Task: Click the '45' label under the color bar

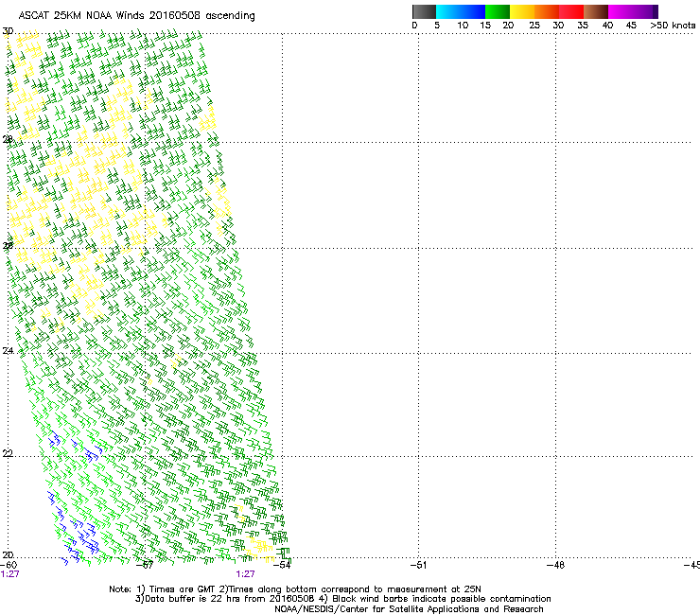Action: coord(631,26)
